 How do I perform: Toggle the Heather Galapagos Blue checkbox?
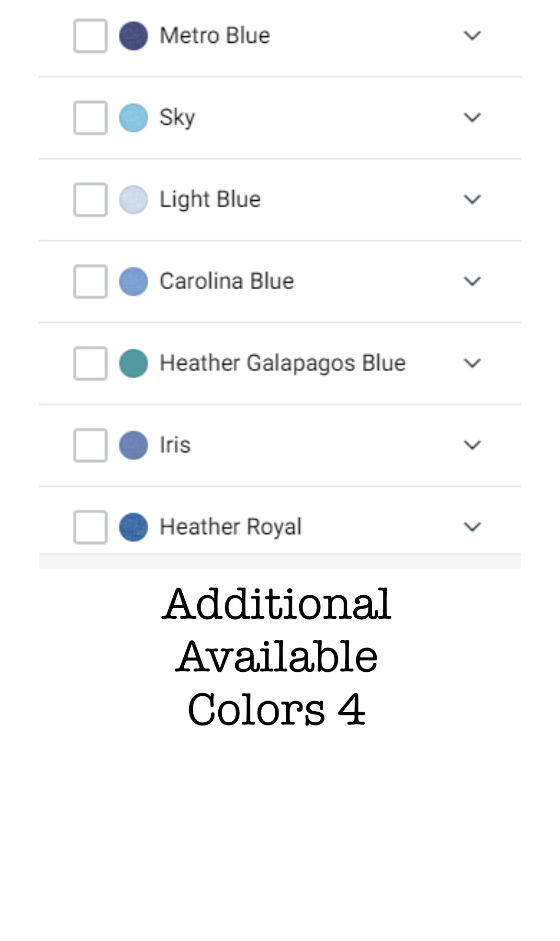pyautogui.click(x=90, y=363)
